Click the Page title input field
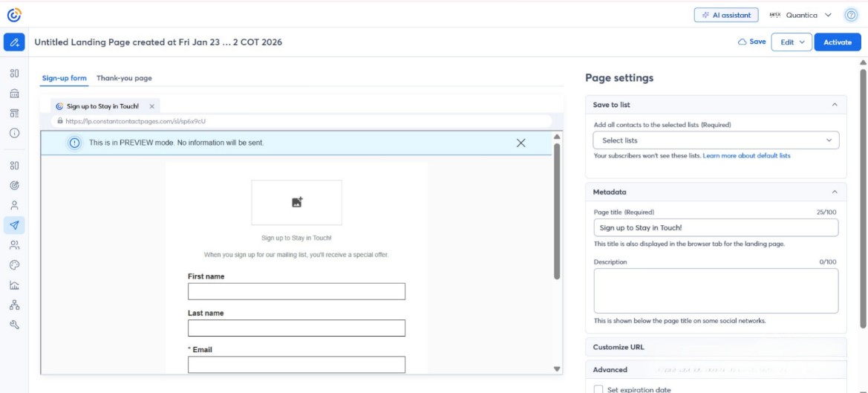The height and width of the screenshot is (393, 868). (x=716, y=228)
